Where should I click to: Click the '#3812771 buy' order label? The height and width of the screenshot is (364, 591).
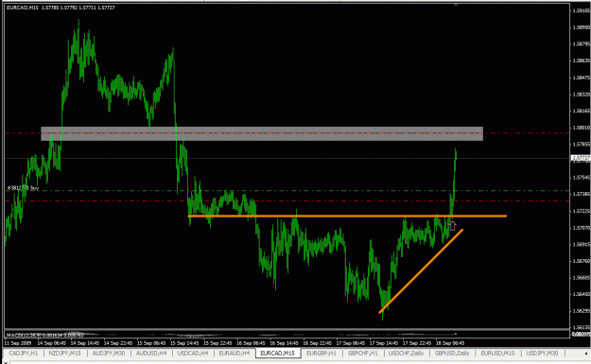tap(23, 187)
